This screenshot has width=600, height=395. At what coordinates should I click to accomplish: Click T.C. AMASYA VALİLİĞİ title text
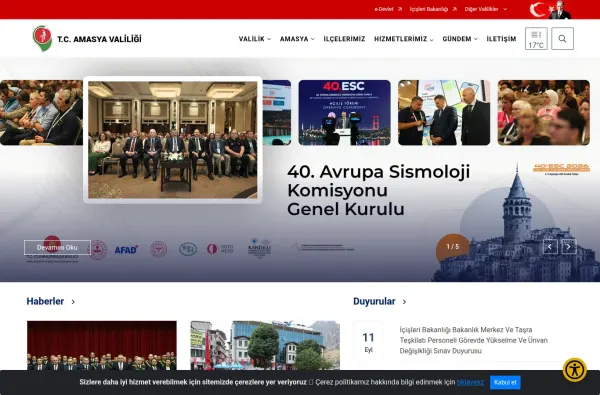tap(99, 39)
